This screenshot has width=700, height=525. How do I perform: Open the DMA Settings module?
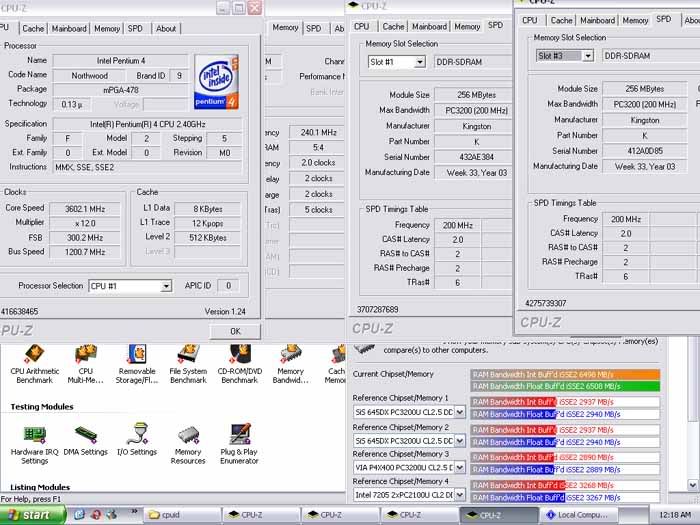point(86,434)
